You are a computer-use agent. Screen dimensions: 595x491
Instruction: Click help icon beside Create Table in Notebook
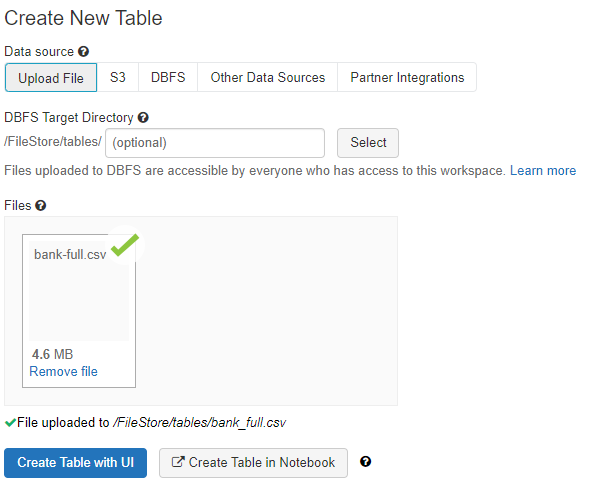coord(365,462)
